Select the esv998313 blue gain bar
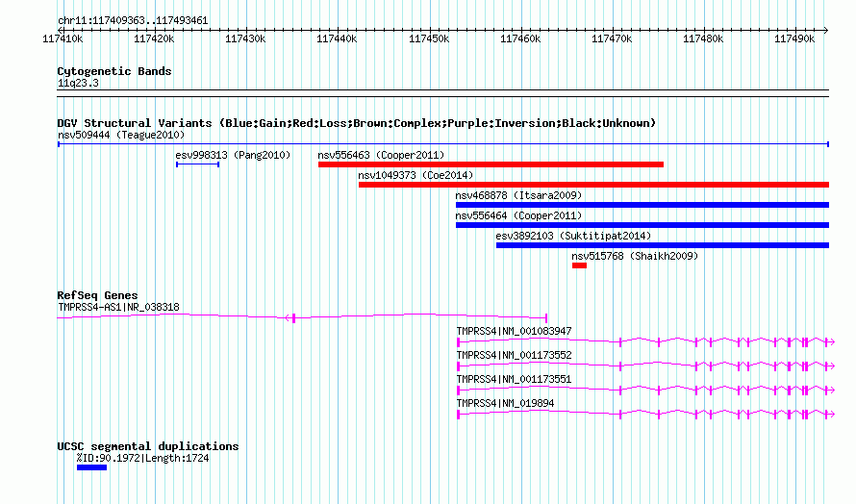 (197, 164)
